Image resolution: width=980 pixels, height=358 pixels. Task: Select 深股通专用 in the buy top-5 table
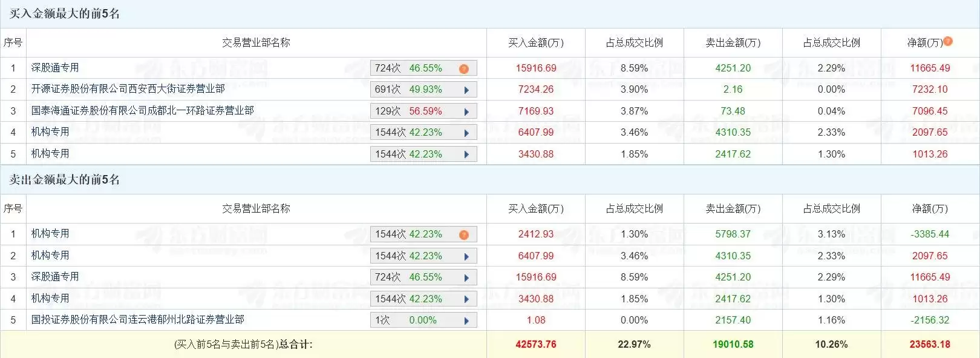click(55, 68)
